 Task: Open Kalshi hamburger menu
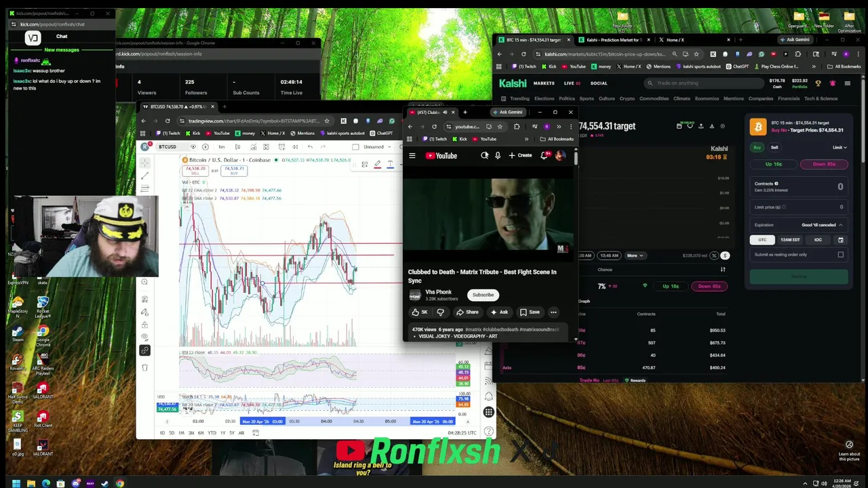tap(847, 83)
